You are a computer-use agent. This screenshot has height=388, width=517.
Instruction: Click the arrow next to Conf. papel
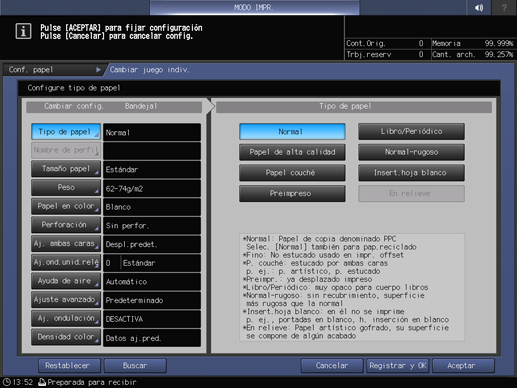[98, 70]
